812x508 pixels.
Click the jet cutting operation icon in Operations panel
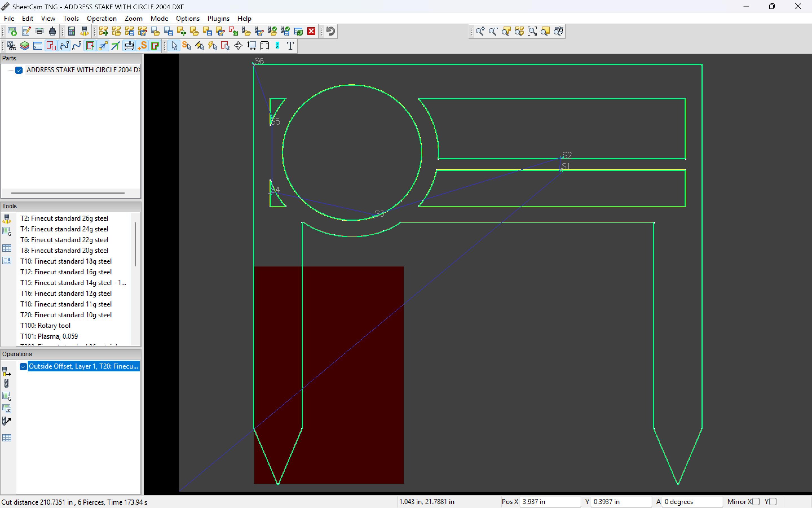point(7,372)
